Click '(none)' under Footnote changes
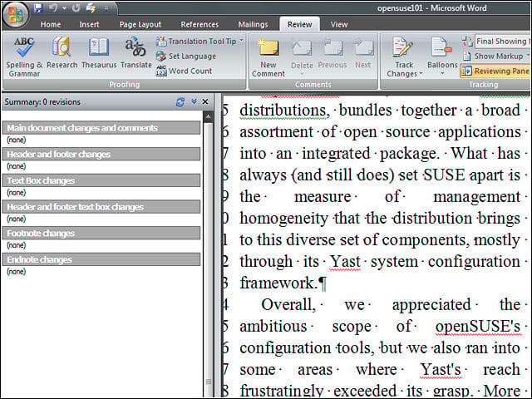The height and width of the screenshot is (399, 532). (x=17, y=245)
